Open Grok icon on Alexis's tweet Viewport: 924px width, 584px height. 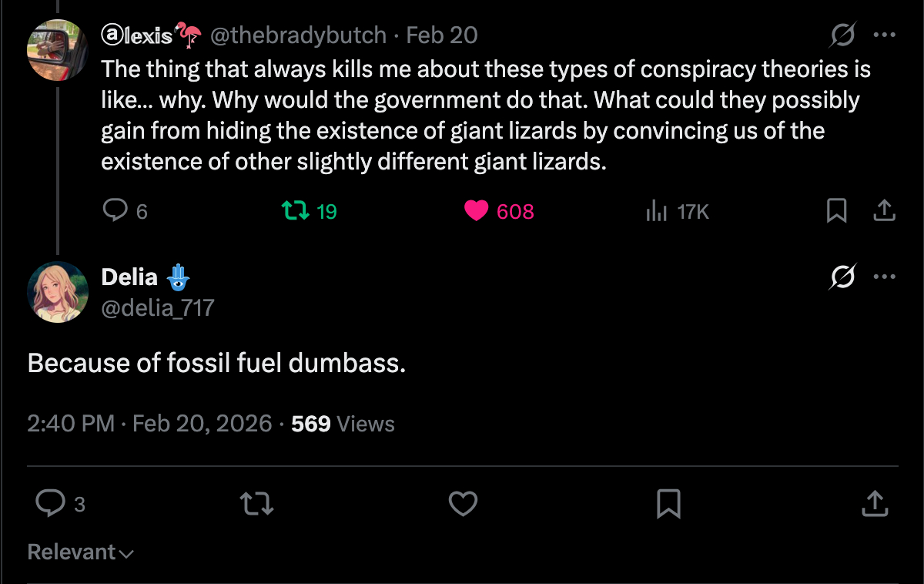pyautogui.click(x=843, y=35)
